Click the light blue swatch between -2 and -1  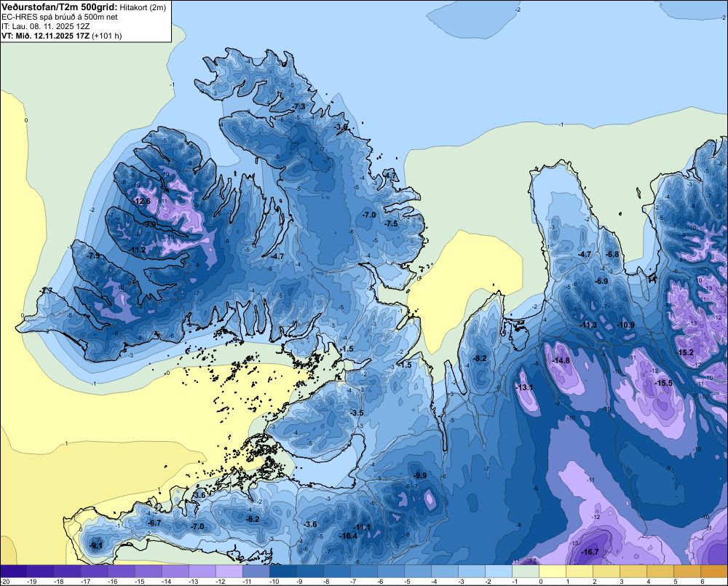(500, 571)
